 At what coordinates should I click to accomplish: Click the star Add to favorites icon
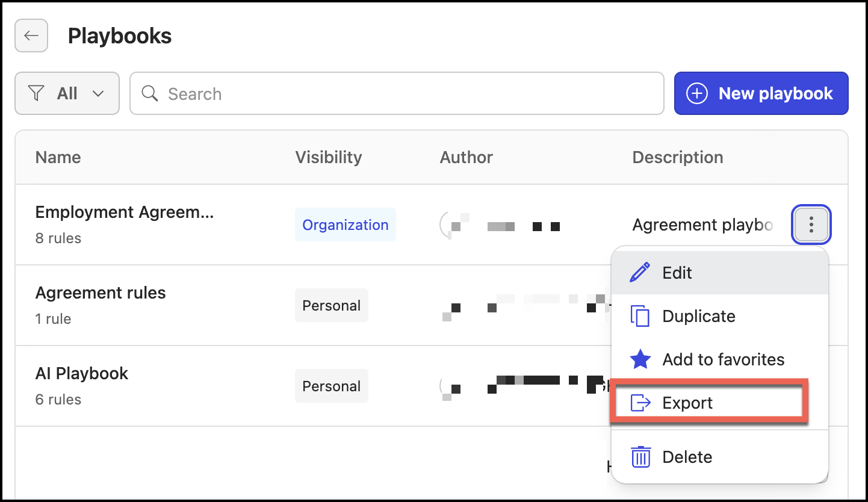[x=640, y=359]
